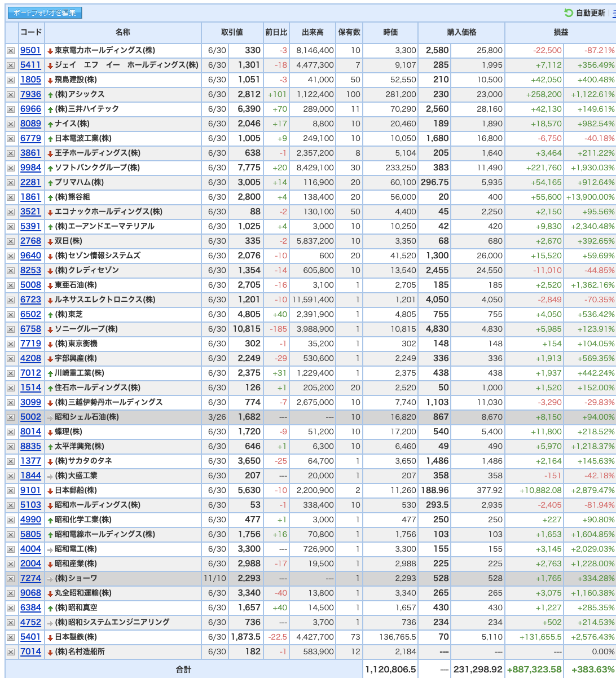Image resolution: width=616 pixels, height=678 pixels.
Task: Click x icon beside code 9640
Action: pyautogui.click(x=11, y=256)
